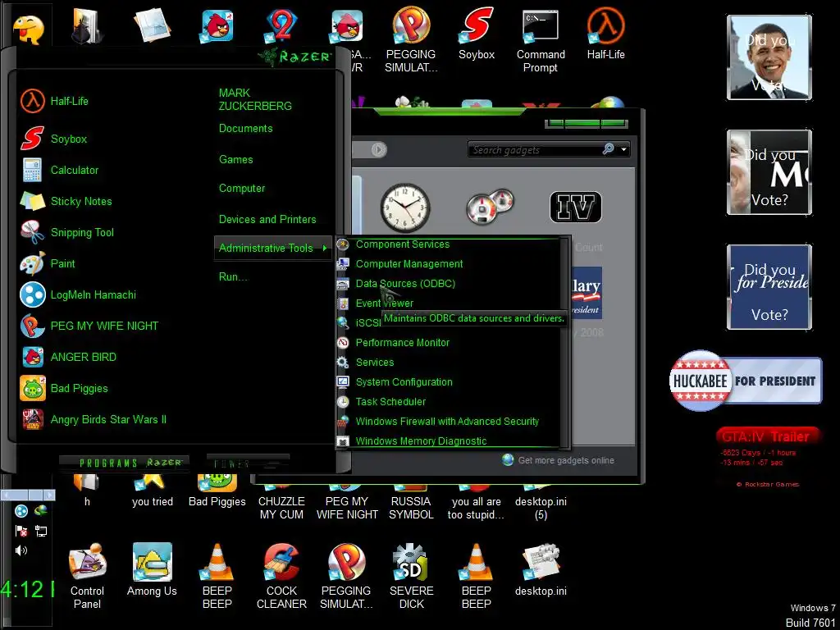Open Paint from the Start menu

click(48, 263)
